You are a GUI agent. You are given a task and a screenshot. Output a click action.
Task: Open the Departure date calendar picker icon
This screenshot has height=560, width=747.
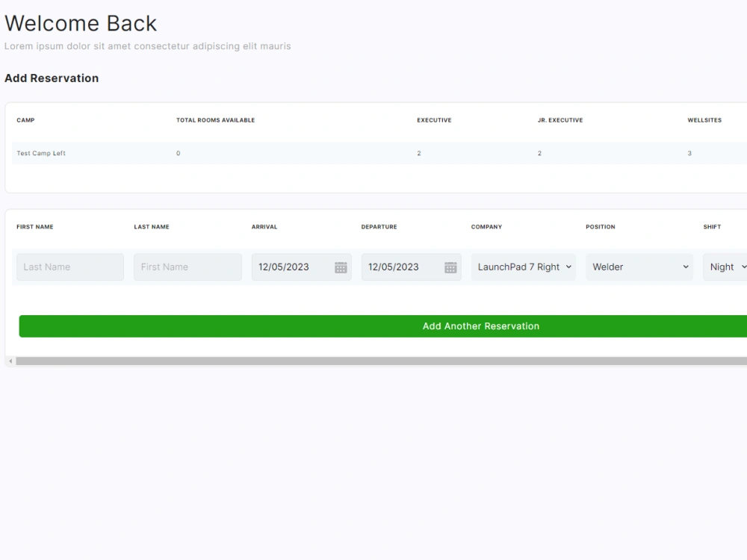pos(450,267)
